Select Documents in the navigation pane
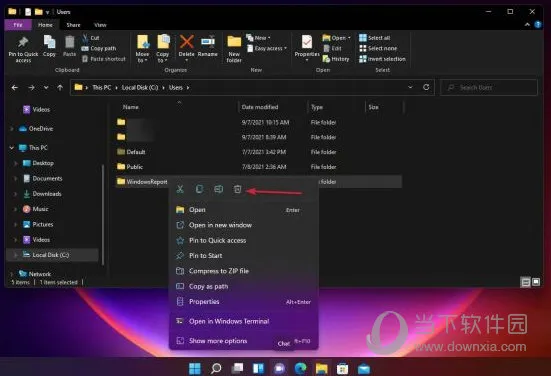Screen dimensions: 551x376 tap(47, 179)
